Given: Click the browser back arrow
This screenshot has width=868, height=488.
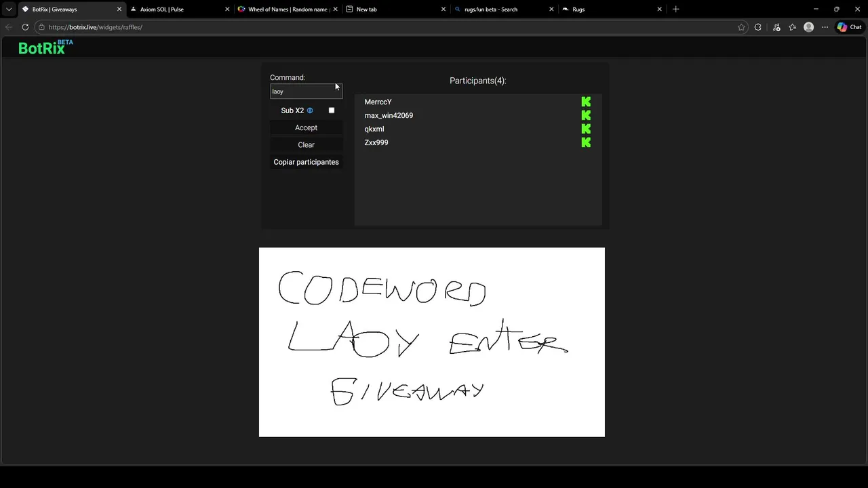Looking at the screenshot, I should (x=8, y=27).
